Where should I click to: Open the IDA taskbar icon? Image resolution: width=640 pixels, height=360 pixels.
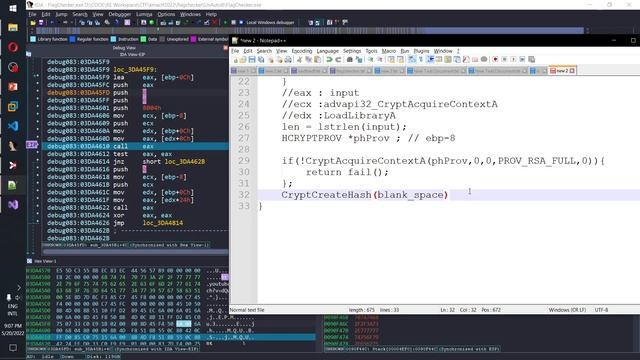click(x=13, y=145)
